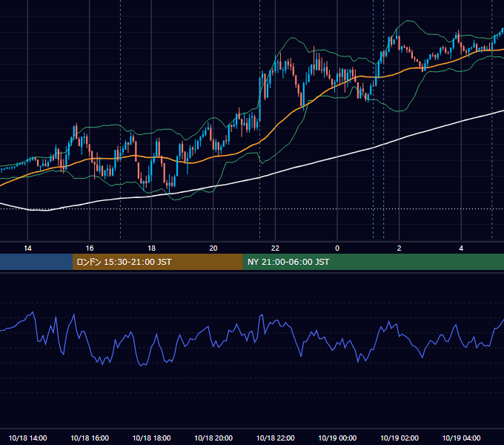Click the hour label 16 on time axis
The image size is (504, 445).
(90, 248)
